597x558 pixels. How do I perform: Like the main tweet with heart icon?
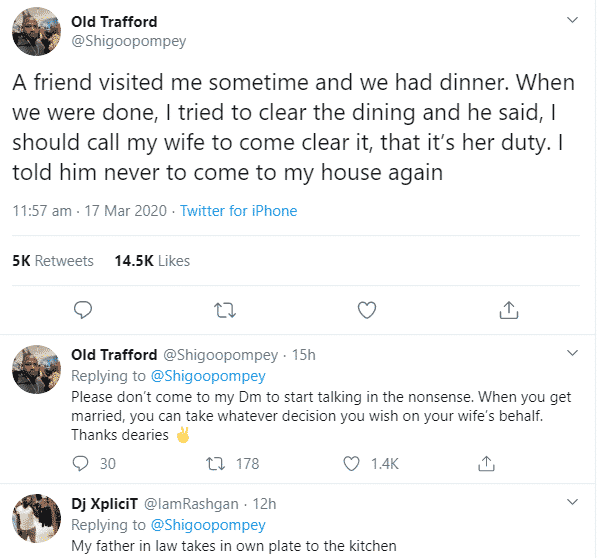(367, 310)
